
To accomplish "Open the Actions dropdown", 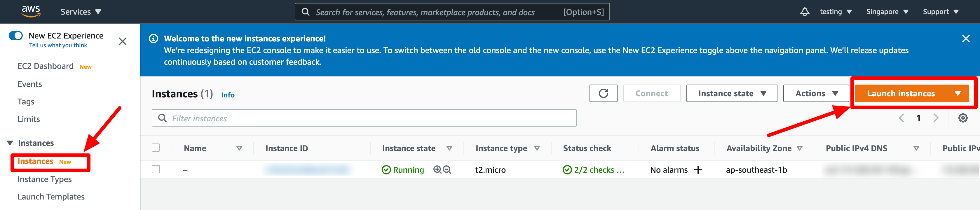I will tap(816, 94).
